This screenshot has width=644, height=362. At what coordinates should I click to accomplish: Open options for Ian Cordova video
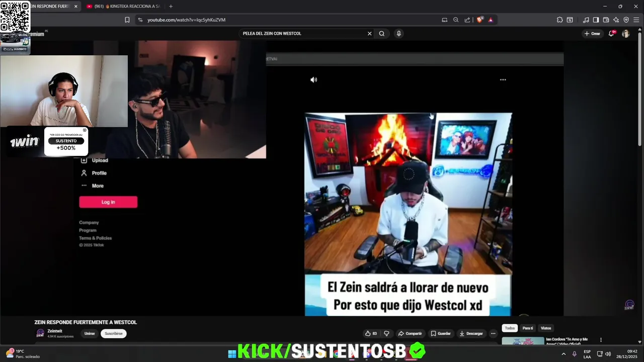click(x=601, y=340)
